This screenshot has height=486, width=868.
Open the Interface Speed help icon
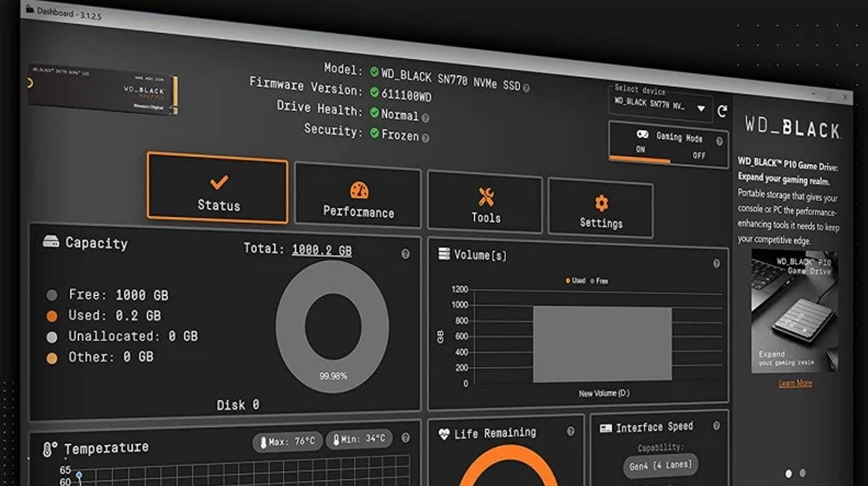pos(716,425)
